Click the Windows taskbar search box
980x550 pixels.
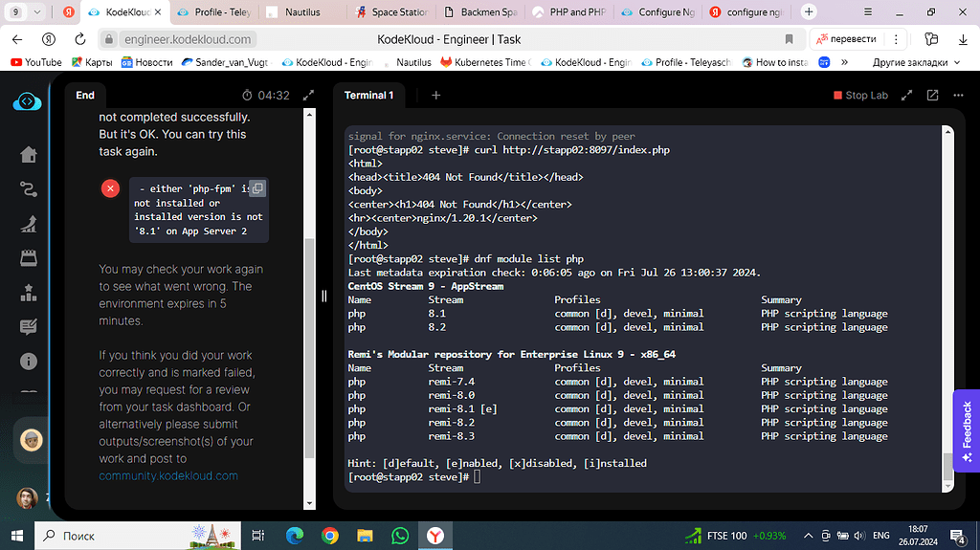pyautogui.click(x=138, y=536)
